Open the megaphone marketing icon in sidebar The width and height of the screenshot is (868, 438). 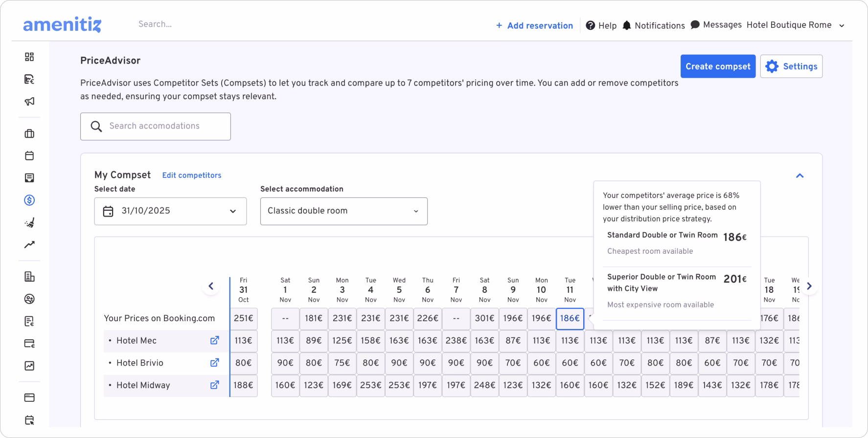click(29, 101)
